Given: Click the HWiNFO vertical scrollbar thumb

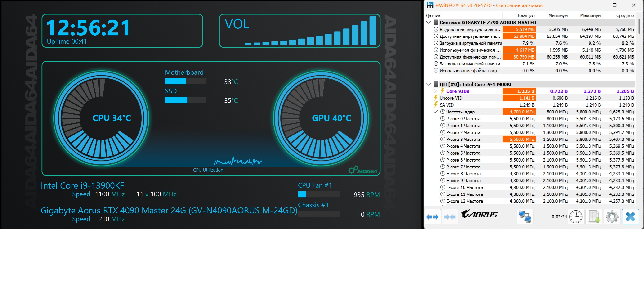Looking at the screenshot, I should point(640,26).
